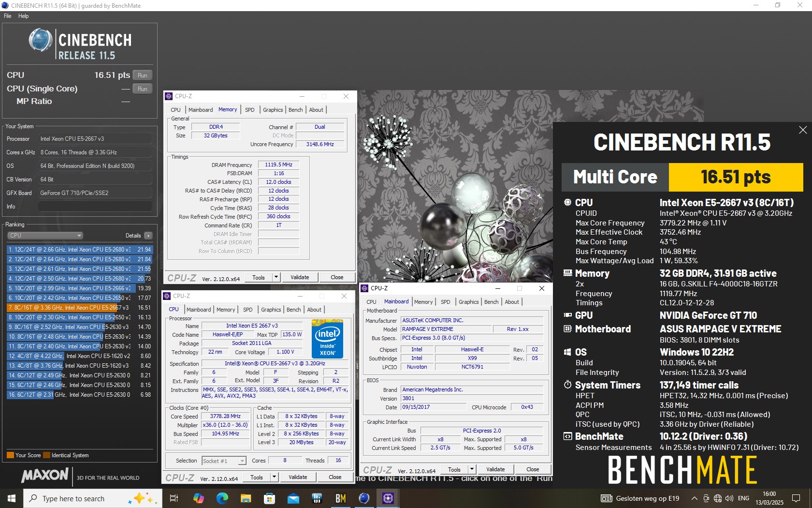Open Memory tab in Mainboard CPU-Z window
This screenshot has height=508, width=812.
(x=423, y=302)
